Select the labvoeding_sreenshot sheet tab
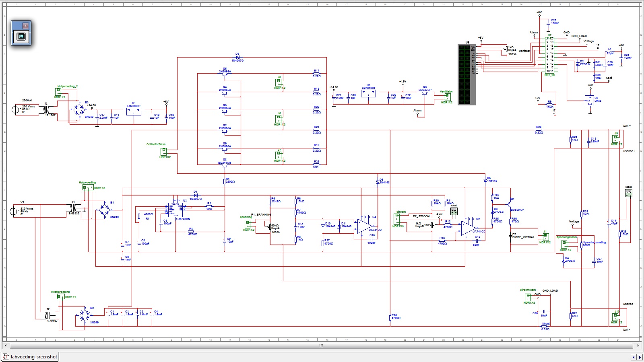644x362 pixels. (30, 357)
